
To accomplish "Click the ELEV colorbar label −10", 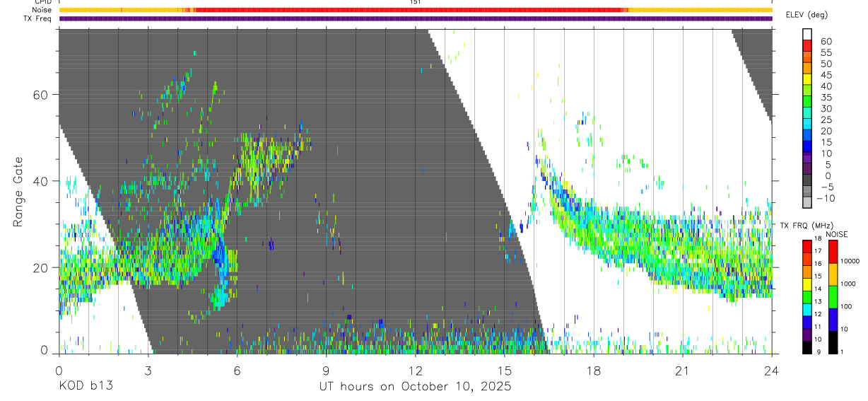I will pos(827,198).
